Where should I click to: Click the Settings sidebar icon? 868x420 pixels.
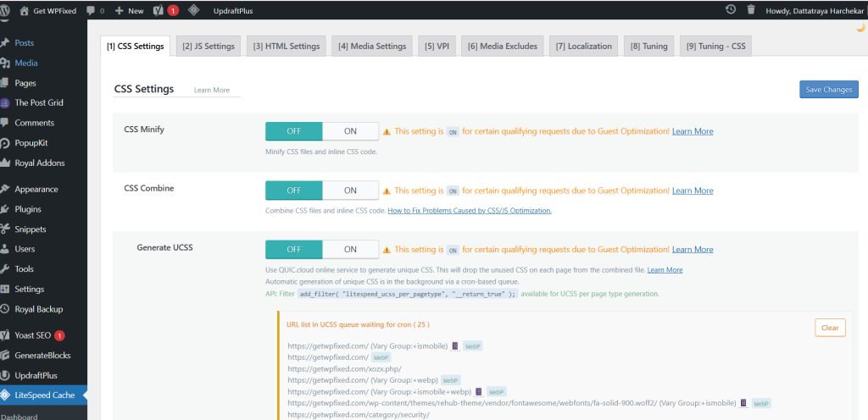coord(5,289)
